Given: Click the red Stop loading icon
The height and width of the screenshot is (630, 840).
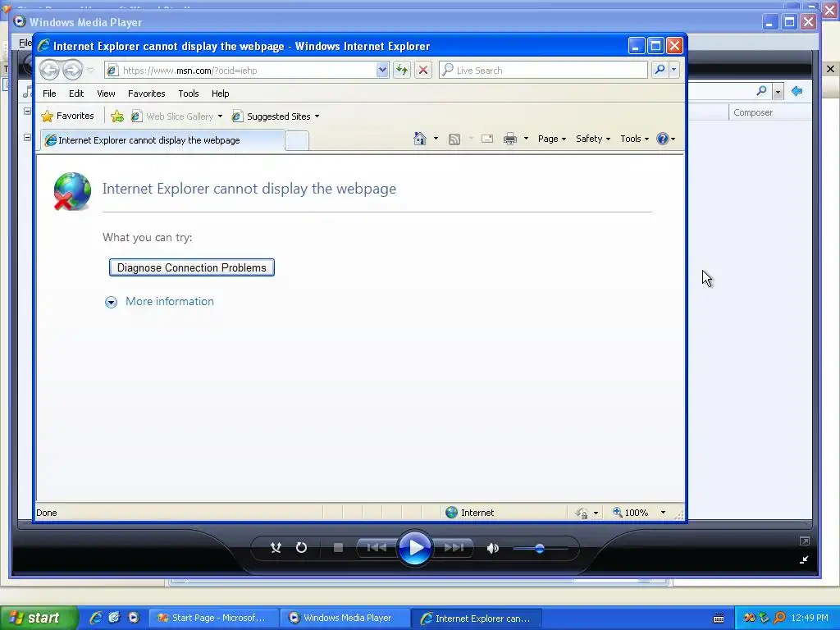Looking at the screenshot, I should (423, 70).
